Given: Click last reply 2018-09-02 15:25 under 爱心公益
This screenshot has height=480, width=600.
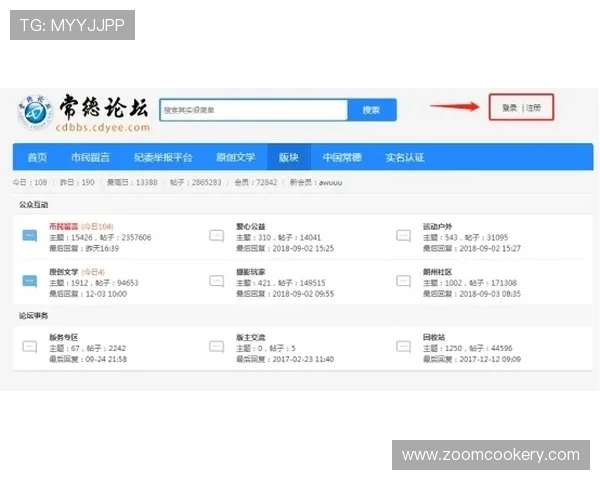Looking at the screenshot, I should coord(285,248).
